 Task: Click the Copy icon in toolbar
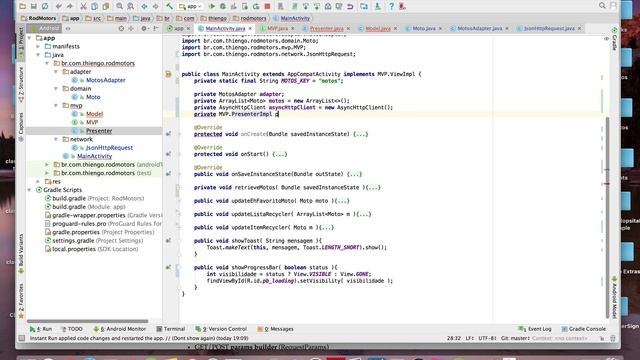(94, 6)
